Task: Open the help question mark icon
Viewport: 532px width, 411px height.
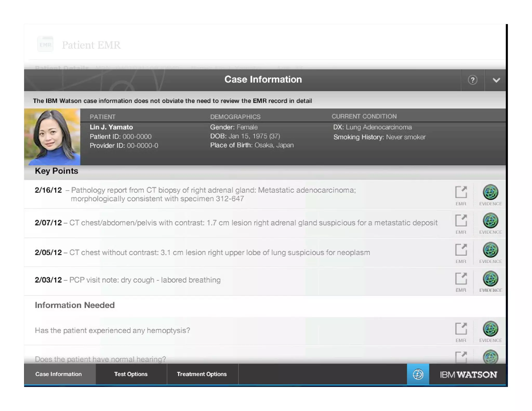Action: click(472, 80)
